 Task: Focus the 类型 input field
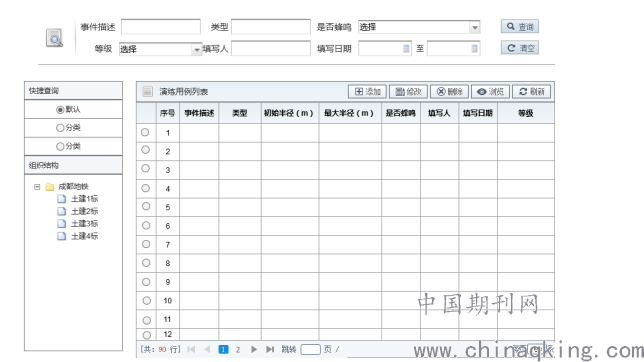pyautogui.click(x=271, y=27)
